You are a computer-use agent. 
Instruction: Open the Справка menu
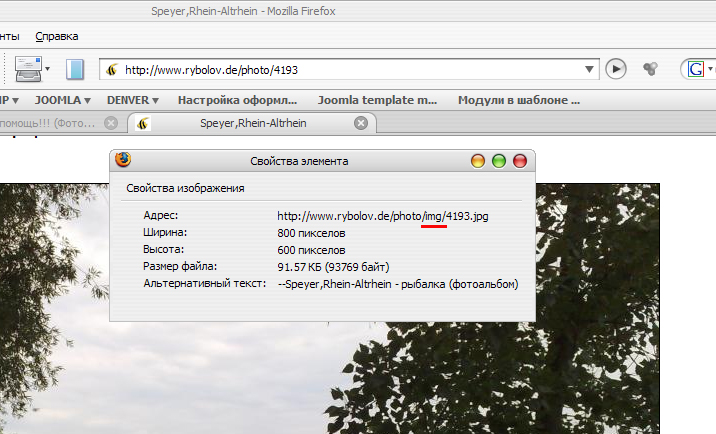pyautogui.click(x=56, y=36)
